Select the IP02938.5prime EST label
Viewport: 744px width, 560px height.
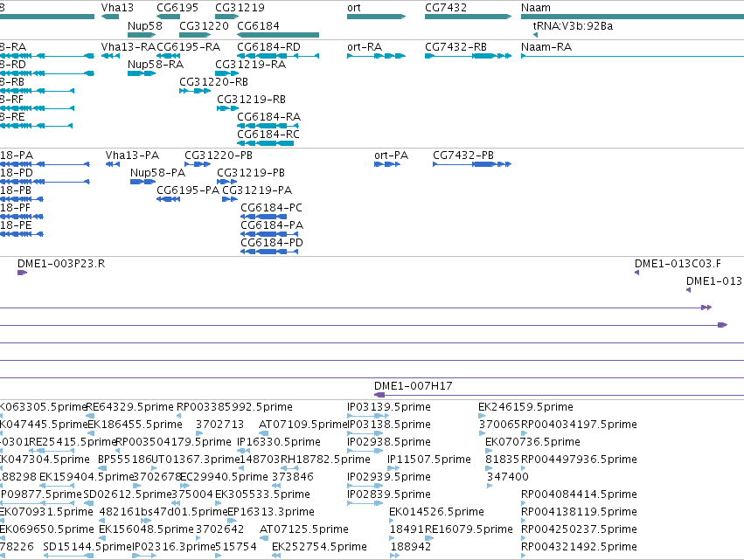pyautogui.click(x=388, y=442)
